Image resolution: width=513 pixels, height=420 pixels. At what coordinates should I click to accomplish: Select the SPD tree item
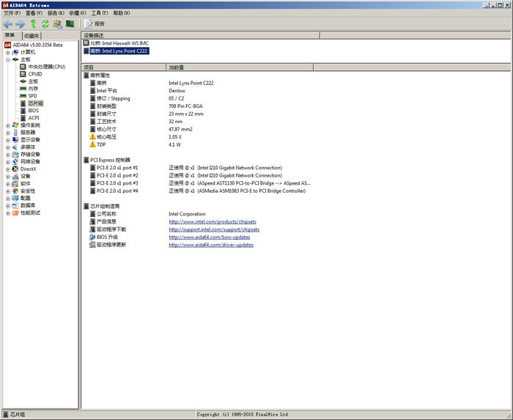click(32, 96)
